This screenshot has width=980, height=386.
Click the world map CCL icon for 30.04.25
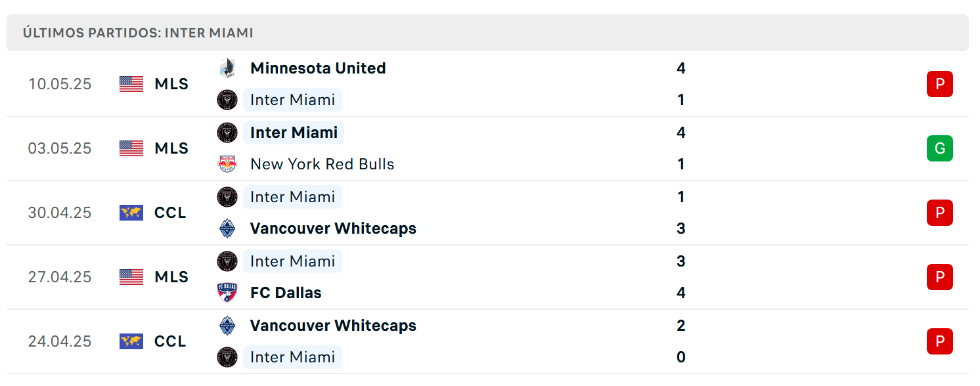point(131,213)
